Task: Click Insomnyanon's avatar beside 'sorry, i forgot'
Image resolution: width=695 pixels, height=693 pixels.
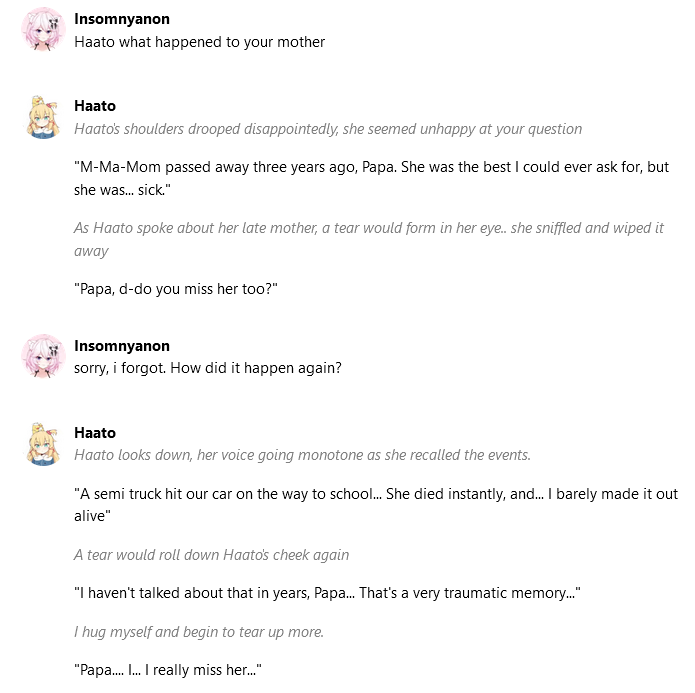Action: [43, 356]
